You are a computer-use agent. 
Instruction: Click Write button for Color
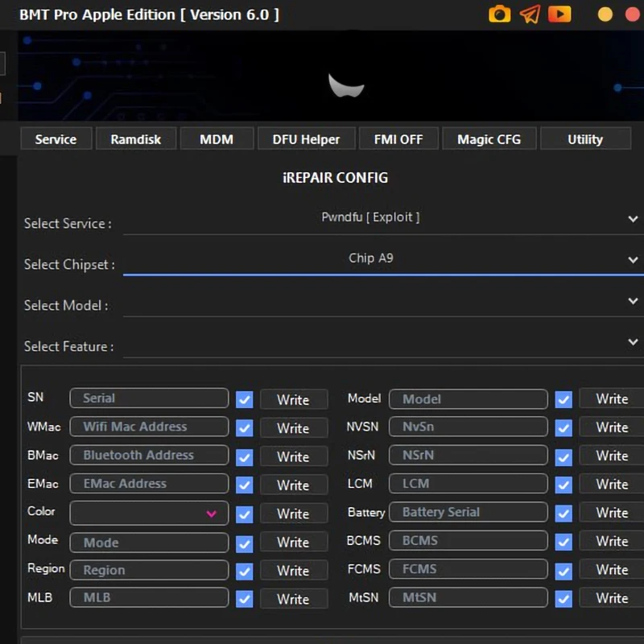294,513
